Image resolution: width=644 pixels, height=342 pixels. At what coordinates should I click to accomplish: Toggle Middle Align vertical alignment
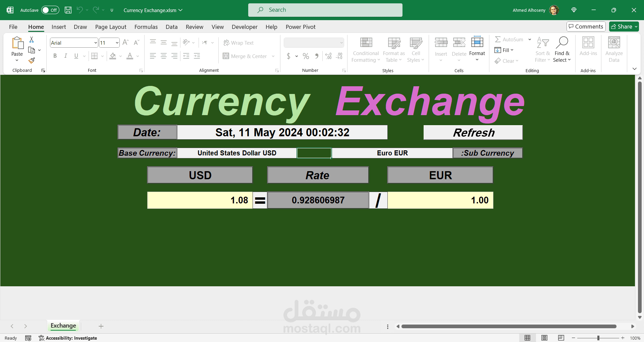164,43
